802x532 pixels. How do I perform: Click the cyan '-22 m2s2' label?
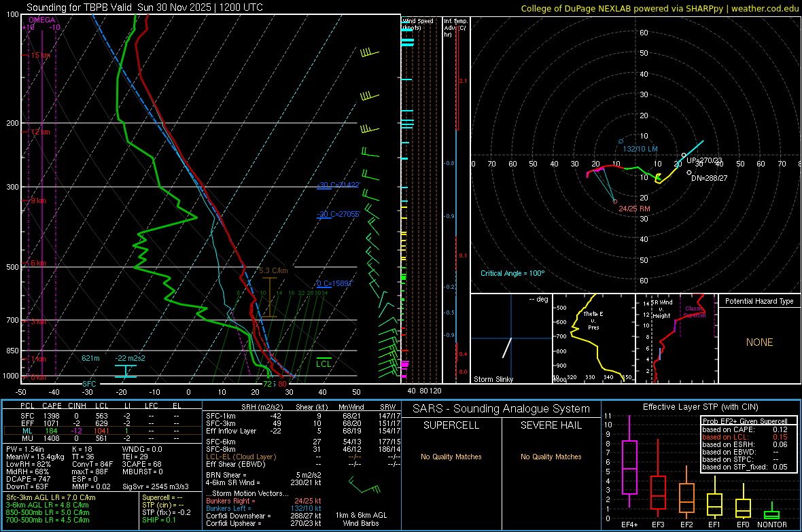130,358
